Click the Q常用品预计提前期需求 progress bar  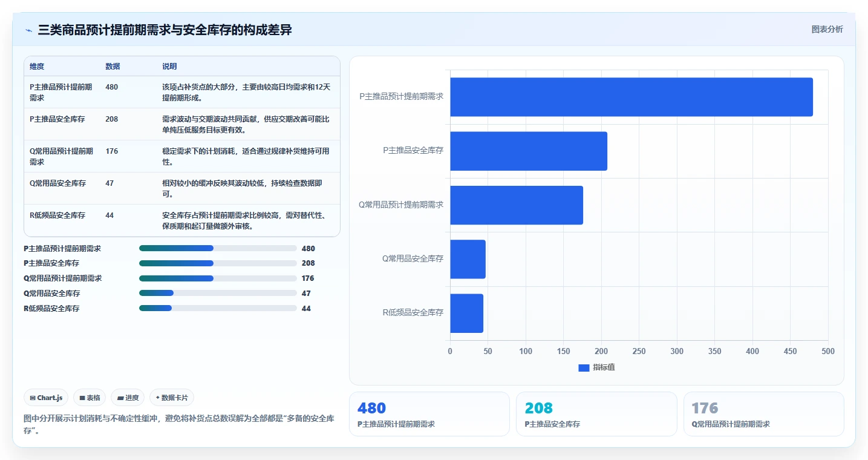coord(218,278)
